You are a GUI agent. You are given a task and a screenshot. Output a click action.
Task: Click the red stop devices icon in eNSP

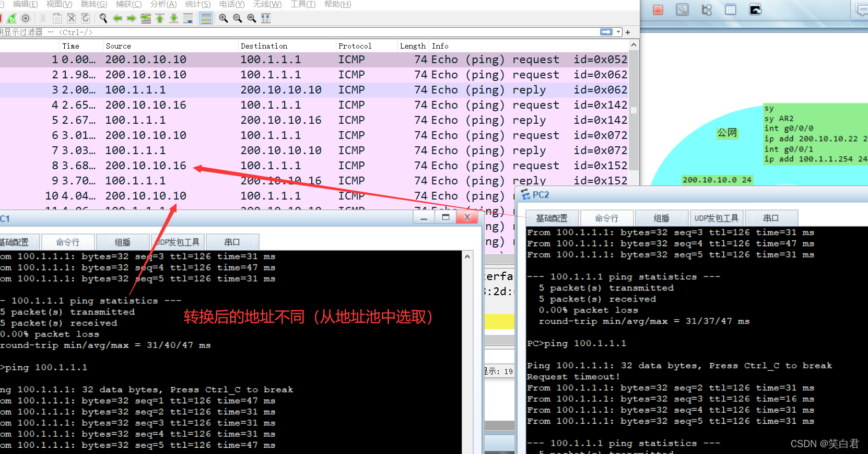658,9
